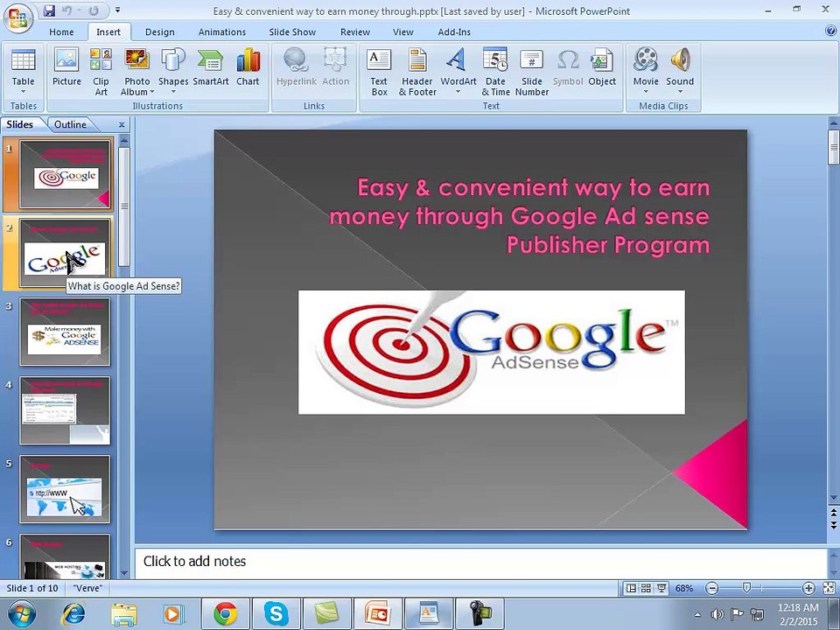Undo the last action
The height and width of the screenshot is (630, 840).
67,10
